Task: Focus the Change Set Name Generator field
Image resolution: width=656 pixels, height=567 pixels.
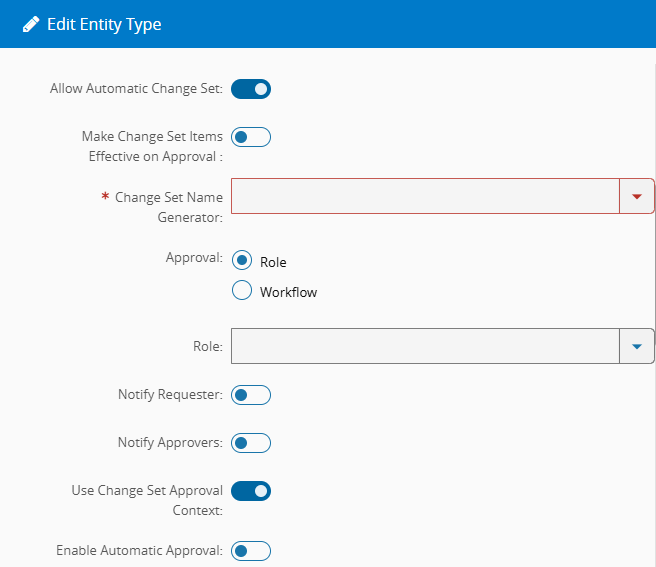Action: [x=425, y=196]
